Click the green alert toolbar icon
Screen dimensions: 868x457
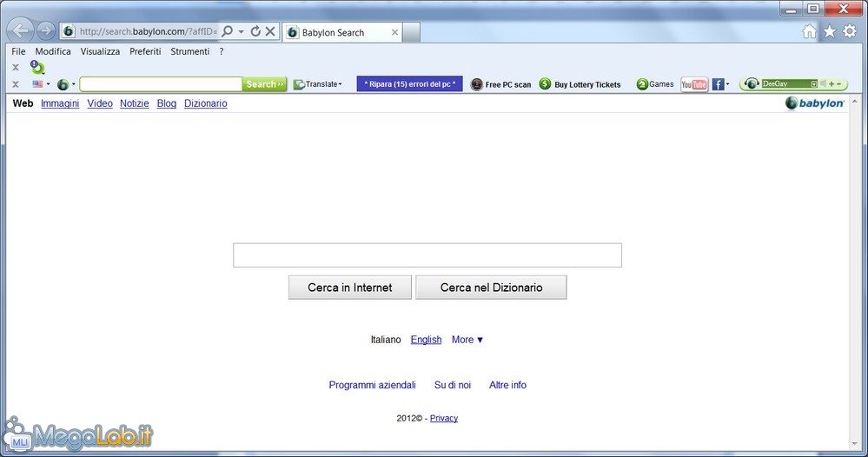pyautogui.click(x=37, y=68)
